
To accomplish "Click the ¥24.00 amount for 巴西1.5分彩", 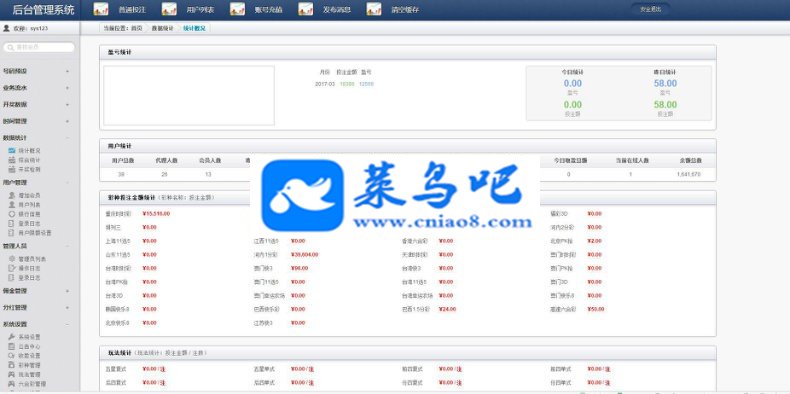I will pos(447,309).
